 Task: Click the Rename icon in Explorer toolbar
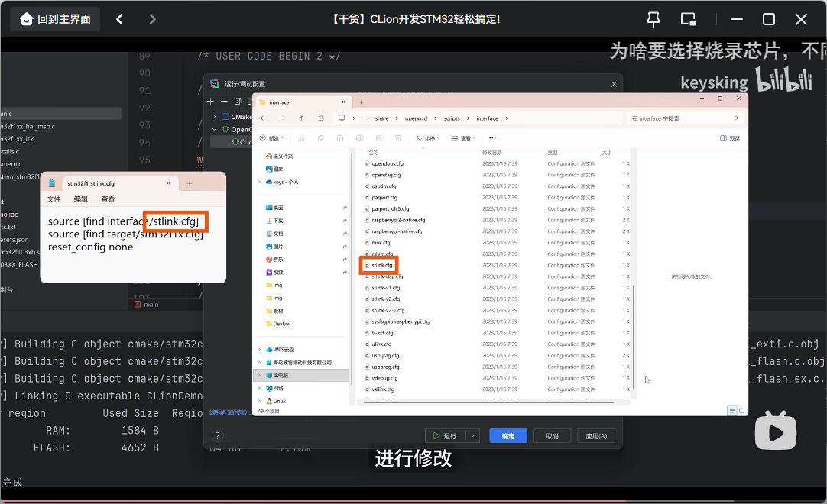tap(359, 138)
